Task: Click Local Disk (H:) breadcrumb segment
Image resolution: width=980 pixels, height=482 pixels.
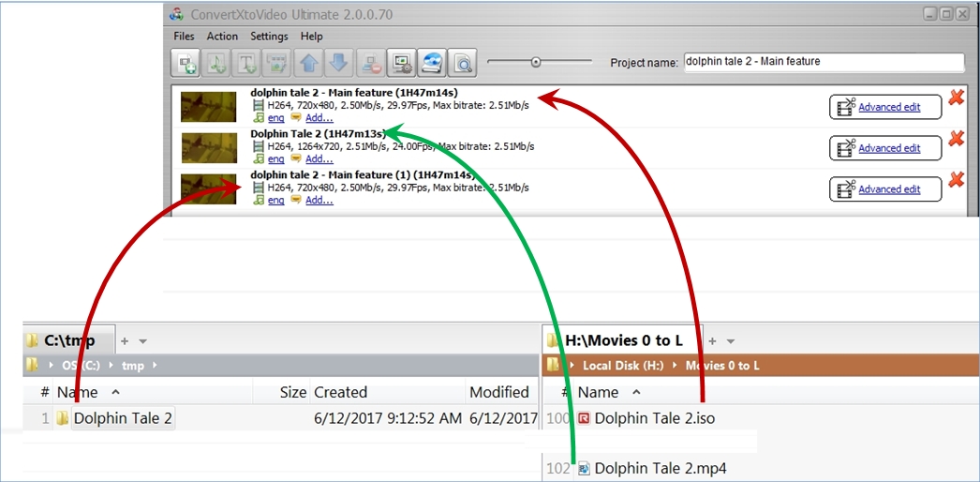Action: pos(622,366)
